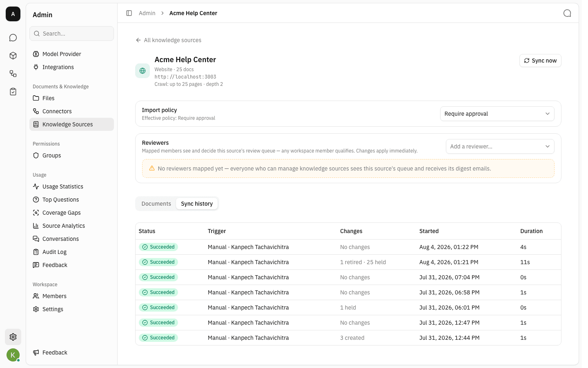Click the Trigger column header

[x=217, y=231]
